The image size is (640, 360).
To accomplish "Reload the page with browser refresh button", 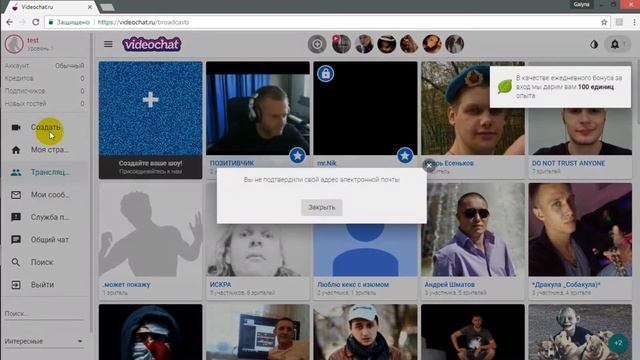I will coord(36,22).
